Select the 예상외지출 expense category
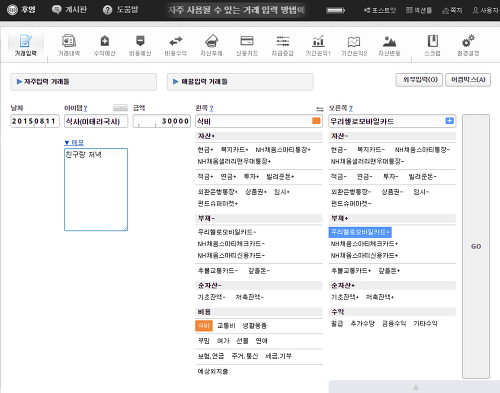 click(213, 371)
